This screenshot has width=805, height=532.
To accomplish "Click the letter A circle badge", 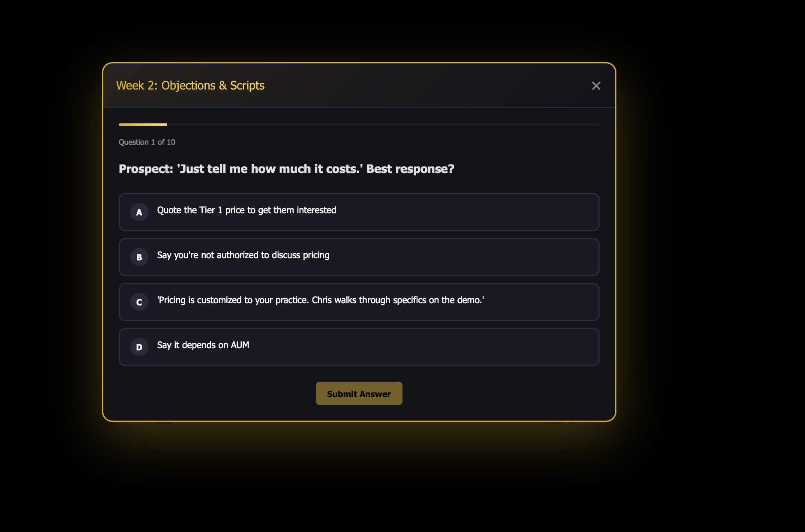I will 139,212.
